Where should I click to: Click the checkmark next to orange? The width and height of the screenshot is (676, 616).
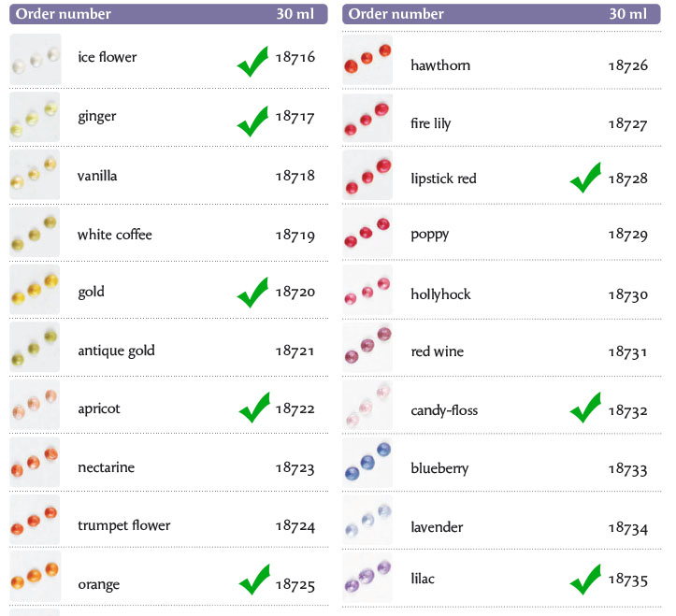[x=254, y=580]
